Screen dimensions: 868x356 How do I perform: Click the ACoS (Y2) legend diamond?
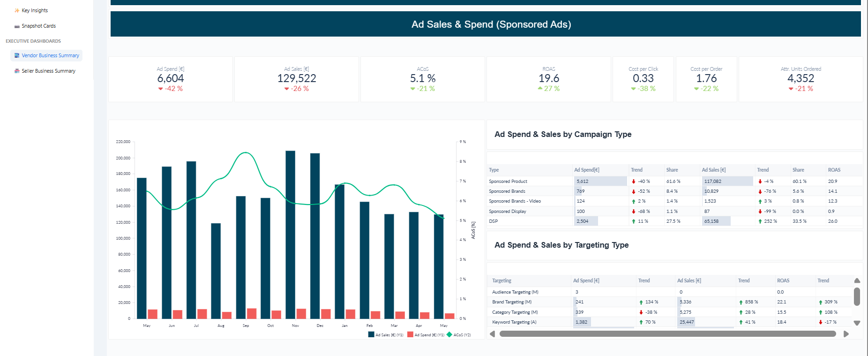(449, 335)
